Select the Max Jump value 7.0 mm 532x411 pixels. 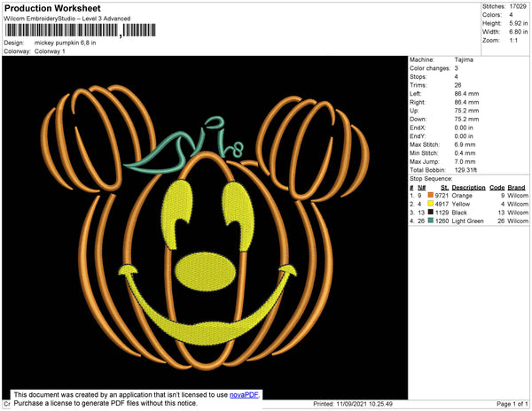tap(465, 161)
